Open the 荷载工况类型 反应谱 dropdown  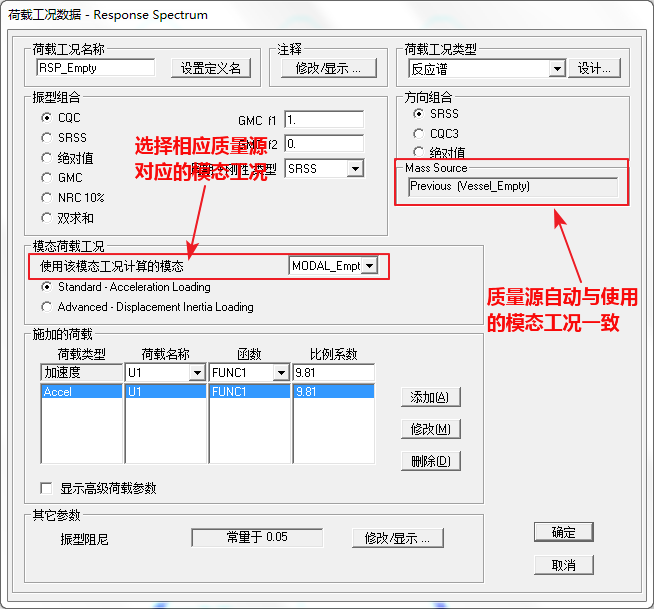pos(557,69)
